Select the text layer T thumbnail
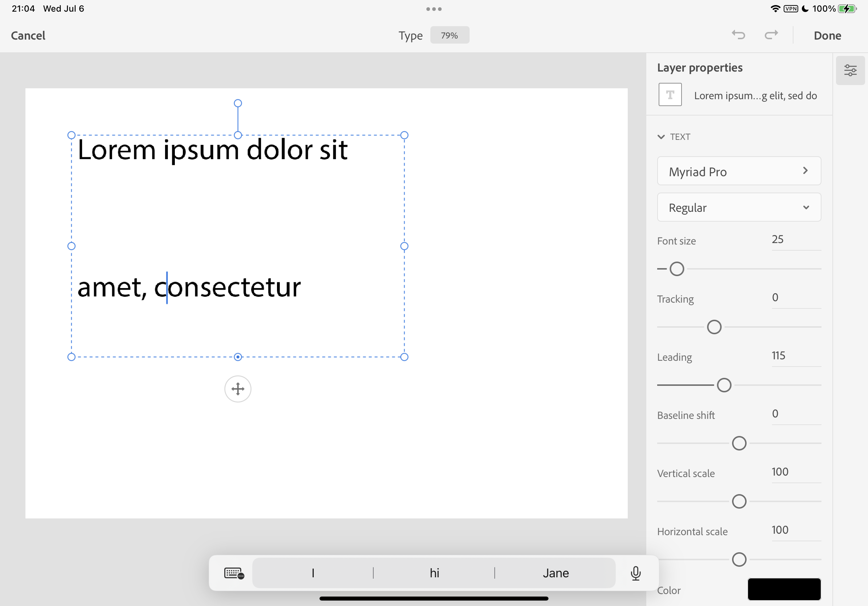 (670, 94)
